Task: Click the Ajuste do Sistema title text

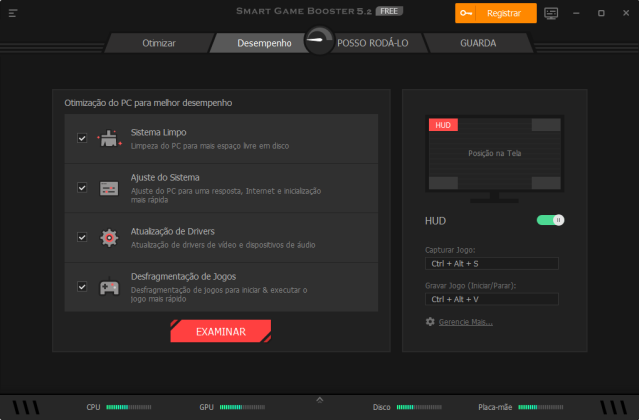Action: click(x=165, y=178)
